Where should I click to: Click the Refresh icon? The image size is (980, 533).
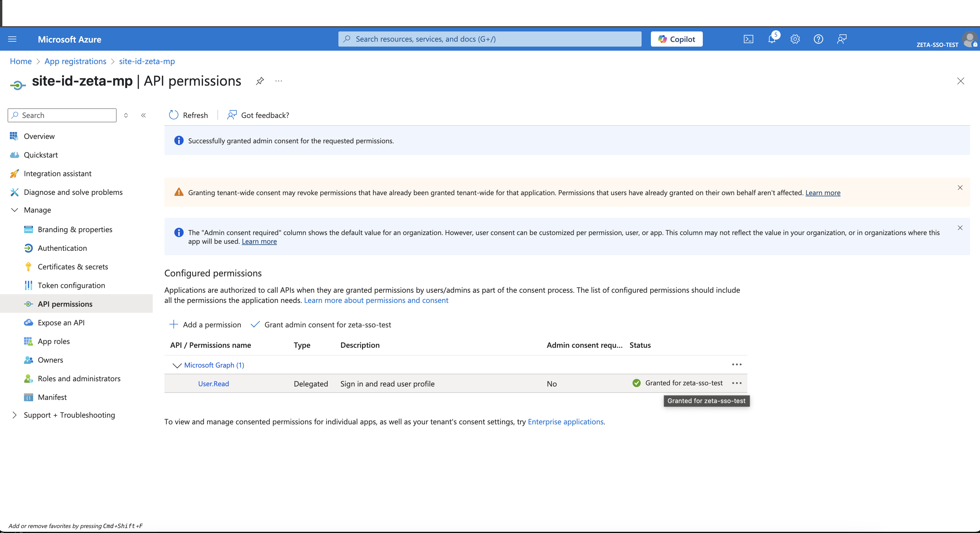pyautogui.click(x=173, y=115)
